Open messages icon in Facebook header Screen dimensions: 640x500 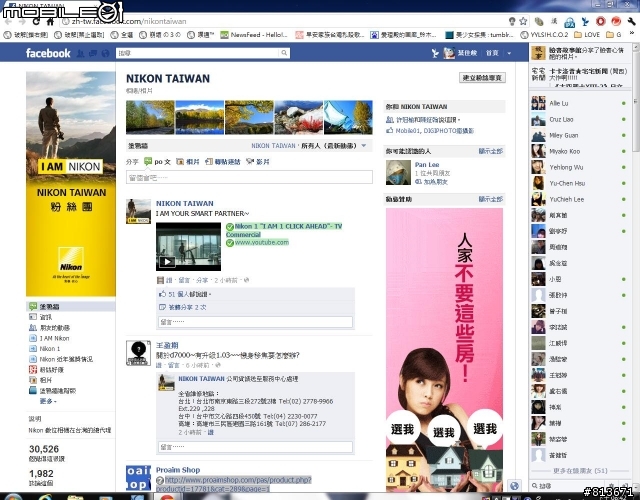click(93, 53)
